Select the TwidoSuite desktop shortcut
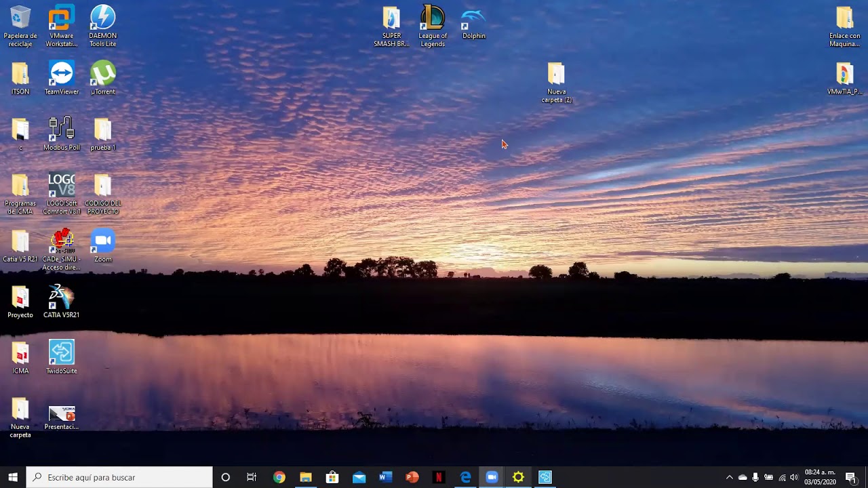Image resolution: width=868 pixels, height=488 pixels. pyautogui.click(x=62, y=357)
